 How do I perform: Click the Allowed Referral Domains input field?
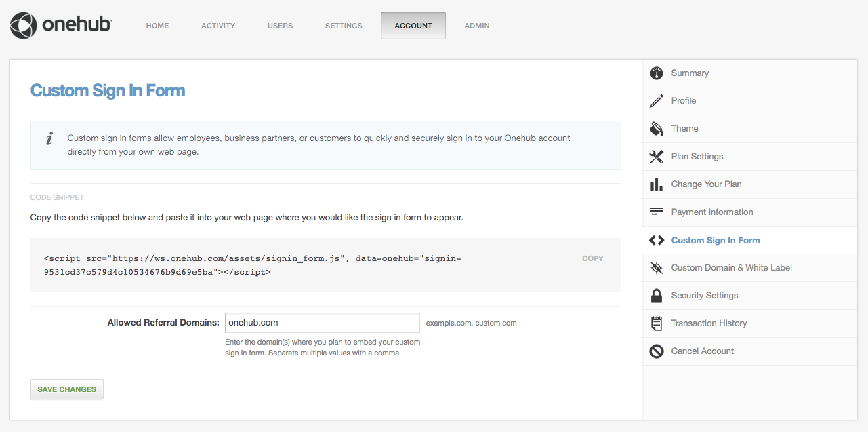(323, 323)
